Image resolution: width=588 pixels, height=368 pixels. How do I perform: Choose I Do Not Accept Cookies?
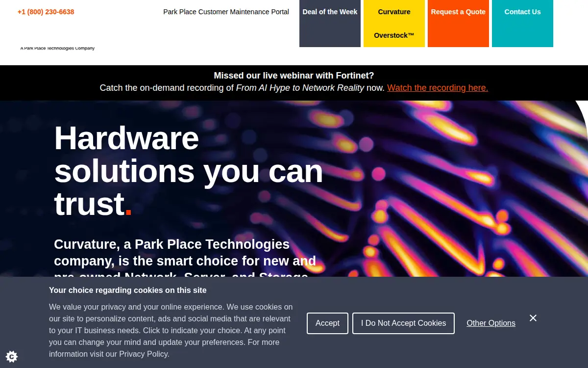(403, 323)
